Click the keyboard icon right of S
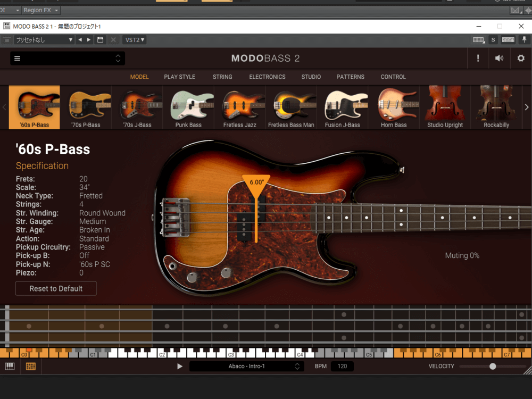 (508, 40)
